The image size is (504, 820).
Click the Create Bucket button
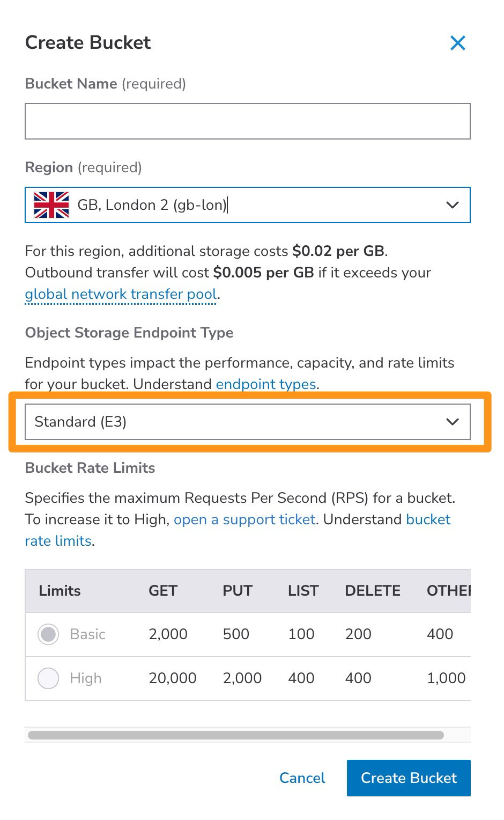click(409, 778)
